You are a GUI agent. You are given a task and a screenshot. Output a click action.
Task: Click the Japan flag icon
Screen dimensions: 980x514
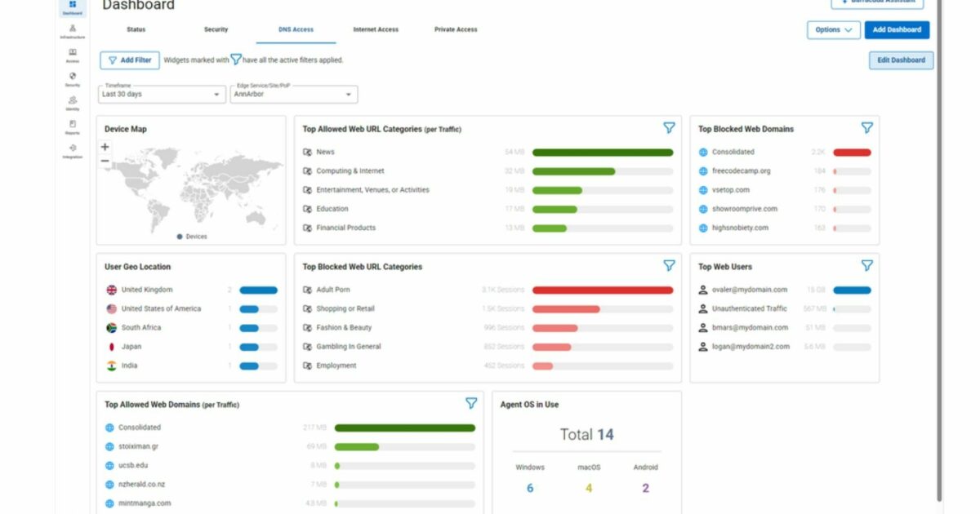112,347
